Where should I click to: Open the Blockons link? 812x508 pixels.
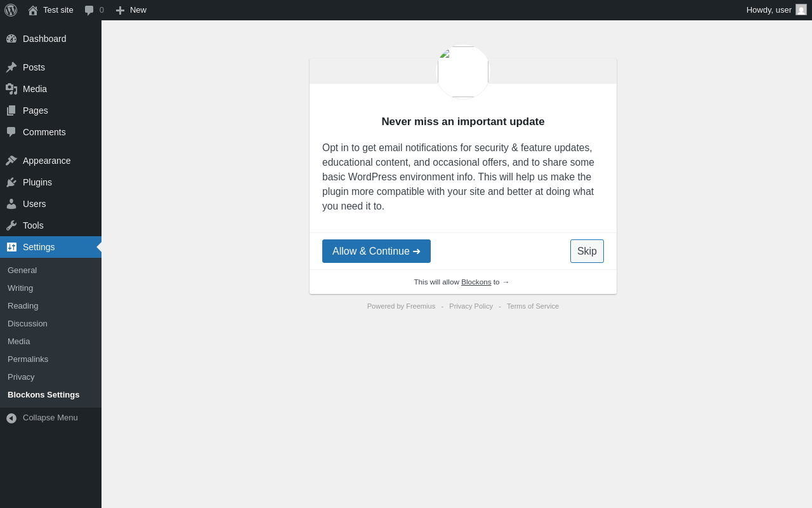tap(476, 282)
